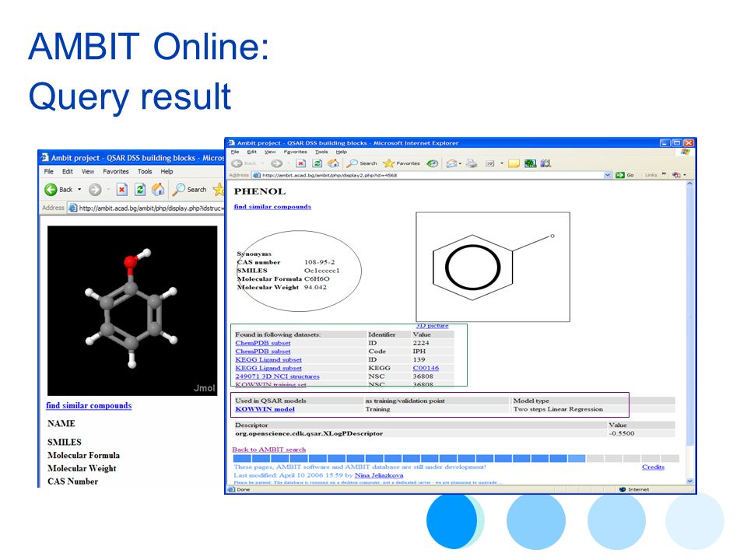
Task: Expand address bar history dropdown in front window
Action: pyautogui.click(x=608, y=175)
